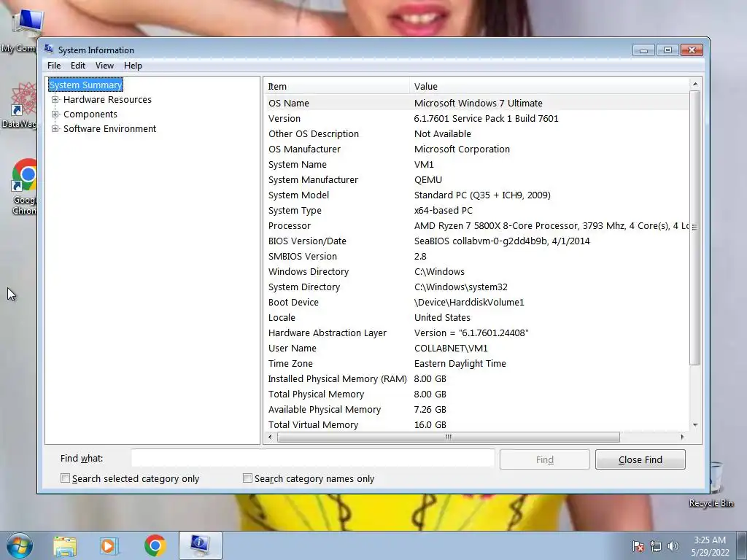Open the volume speaker tray icon
Screen dimensions: 747x560
673,546
